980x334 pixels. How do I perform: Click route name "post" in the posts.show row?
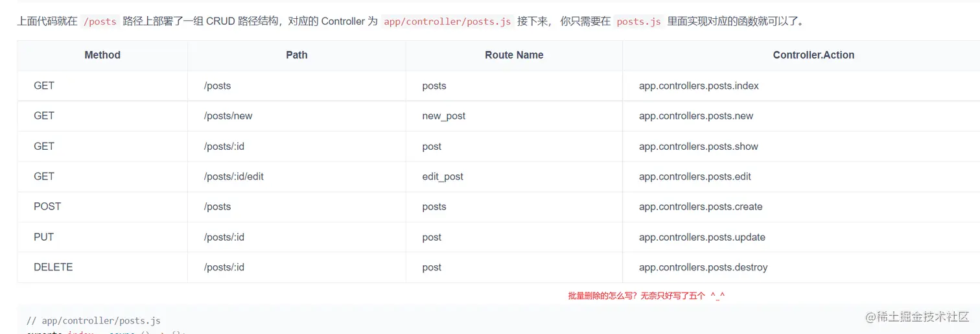tap(432, 147)
